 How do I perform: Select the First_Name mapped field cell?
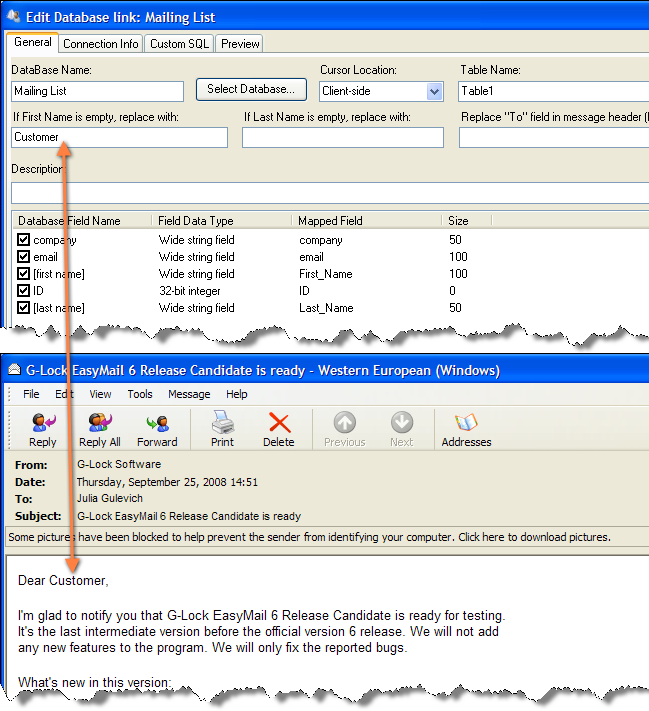point(326,274)
